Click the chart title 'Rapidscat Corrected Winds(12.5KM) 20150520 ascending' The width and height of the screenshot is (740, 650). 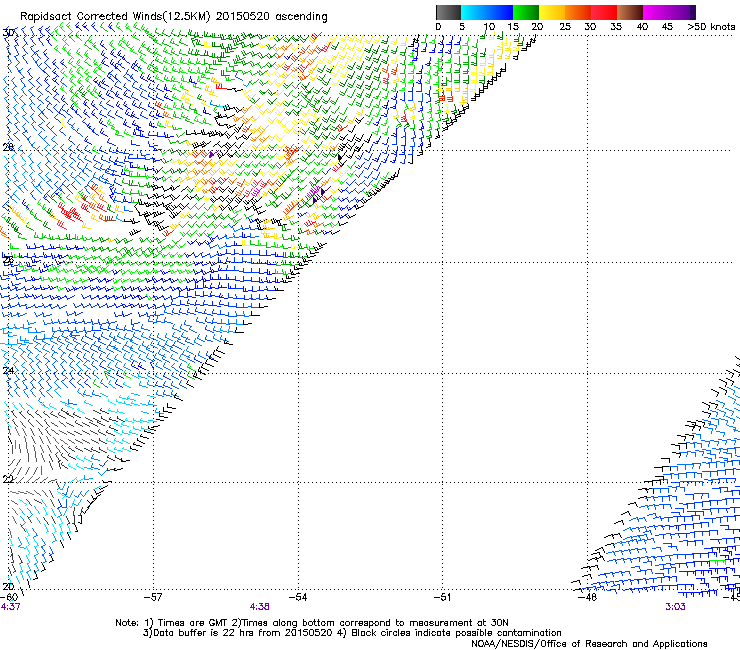(x=174, y=17)
